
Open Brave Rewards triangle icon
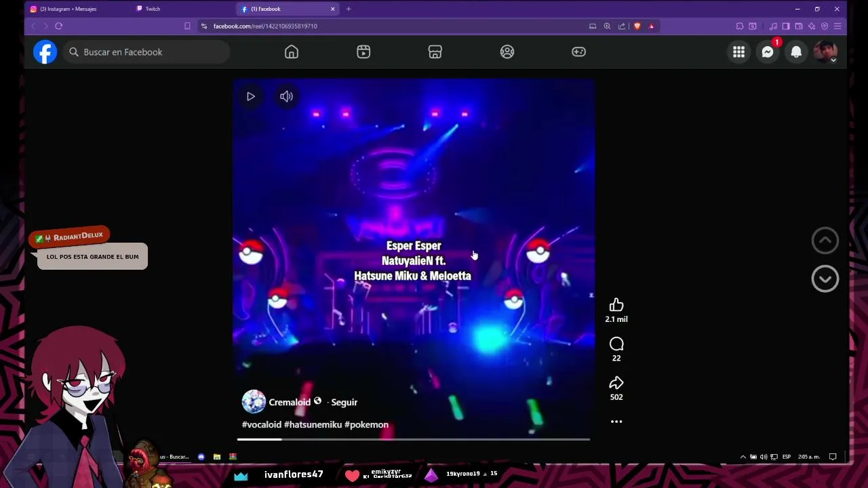[x=652, y=26]
